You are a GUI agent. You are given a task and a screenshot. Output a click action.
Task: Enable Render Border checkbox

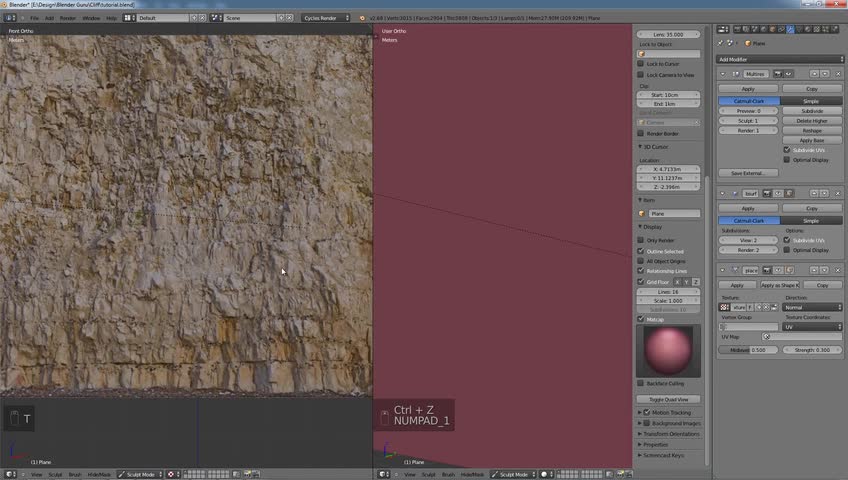pyautogui.click(x=641, y=133)
